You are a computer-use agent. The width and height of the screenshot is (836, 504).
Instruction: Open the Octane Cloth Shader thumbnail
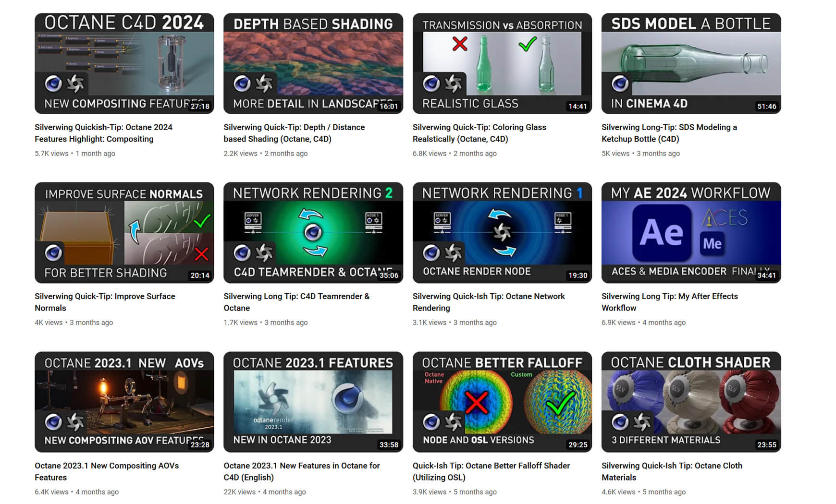click(691, 402)
